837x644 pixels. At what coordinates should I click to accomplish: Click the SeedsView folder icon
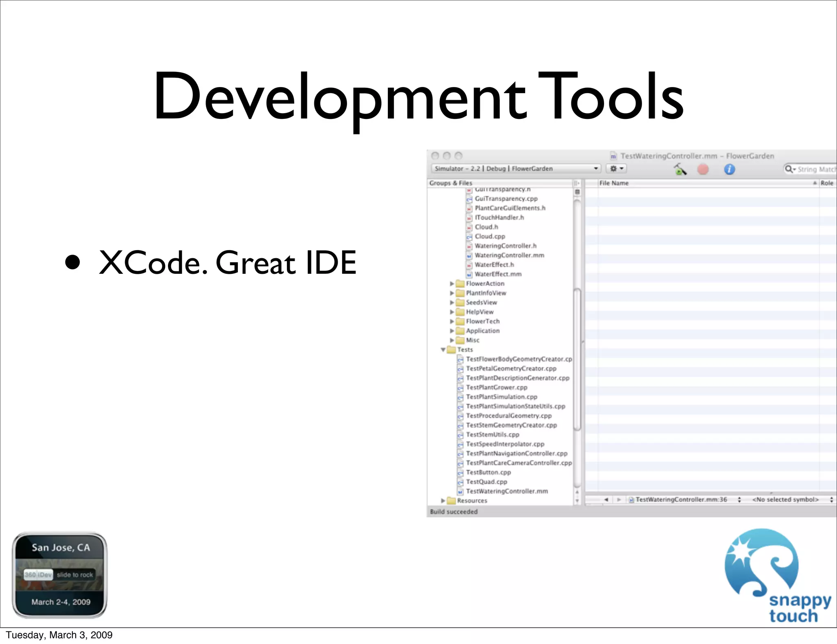pyautogui.click(x=460, y=302)
